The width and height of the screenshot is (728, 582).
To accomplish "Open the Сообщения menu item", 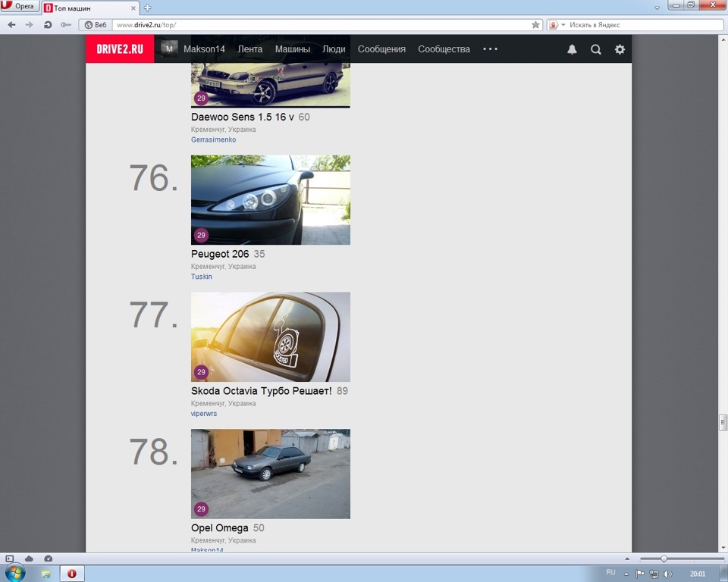I will pyautogui.click(x=381, y=48).
